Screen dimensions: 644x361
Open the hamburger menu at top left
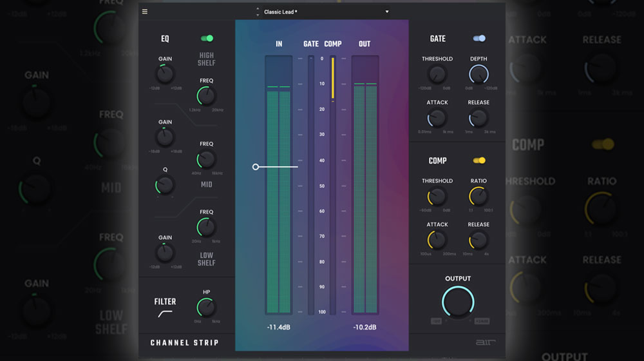tap(144, 12)
